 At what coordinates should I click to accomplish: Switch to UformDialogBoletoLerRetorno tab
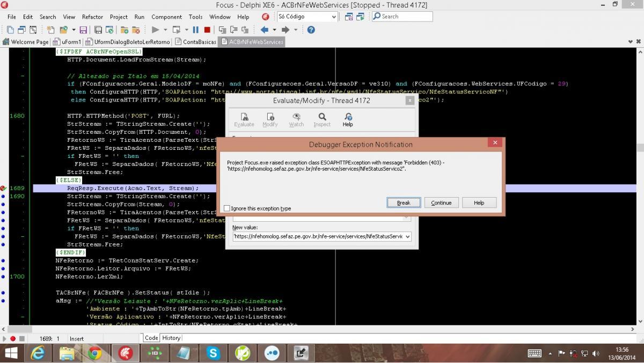pos(128,42)
